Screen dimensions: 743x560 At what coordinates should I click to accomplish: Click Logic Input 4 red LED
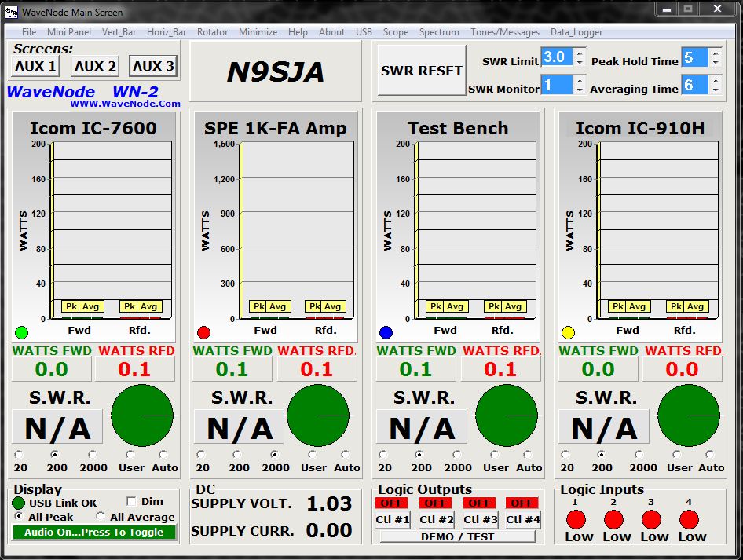click(x=689, y=519)
